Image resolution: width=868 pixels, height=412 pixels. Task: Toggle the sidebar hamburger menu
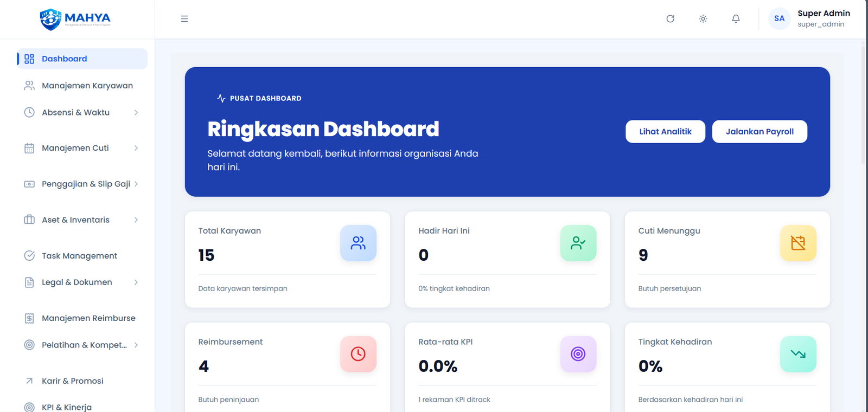pos(184,19)
